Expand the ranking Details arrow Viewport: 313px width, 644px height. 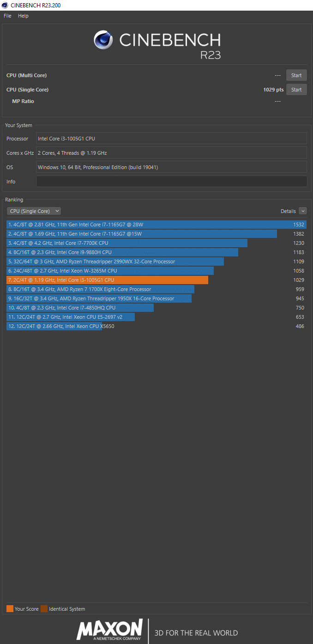pyautogui.click(x=303, y=211)
